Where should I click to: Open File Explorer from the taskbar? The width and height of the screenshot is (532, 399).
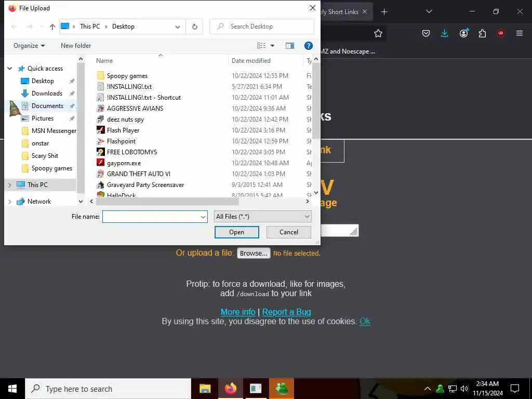point(205,389)
